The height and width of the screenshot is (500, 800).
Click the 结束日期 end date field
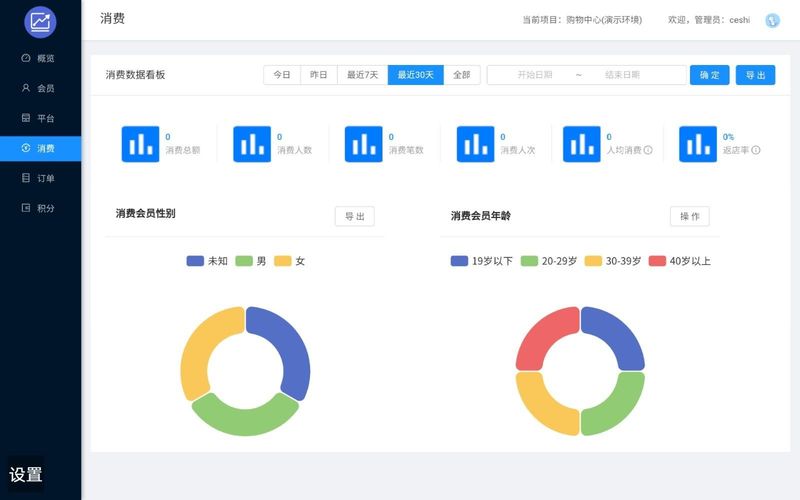pos(622,75)
